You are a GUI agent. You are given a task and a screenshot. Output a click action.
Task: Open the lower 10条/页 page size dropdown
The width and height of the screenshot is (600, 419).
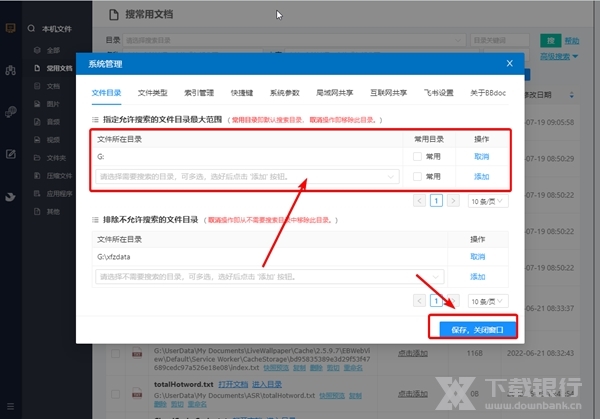tap(488, 302)
